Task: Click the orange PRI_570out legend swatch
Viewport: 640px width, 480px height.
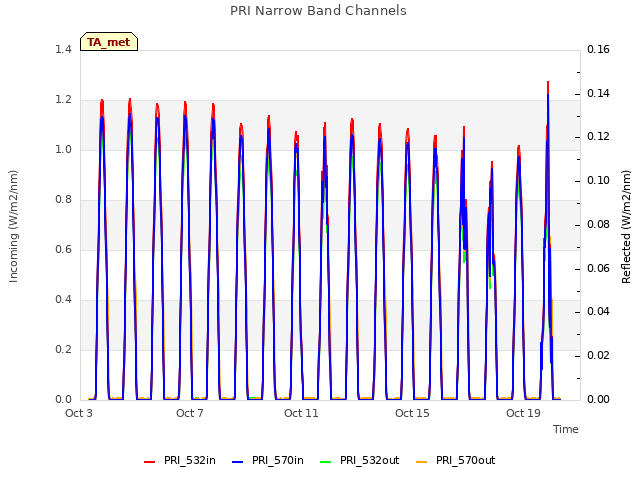Action: click(422, 462)
